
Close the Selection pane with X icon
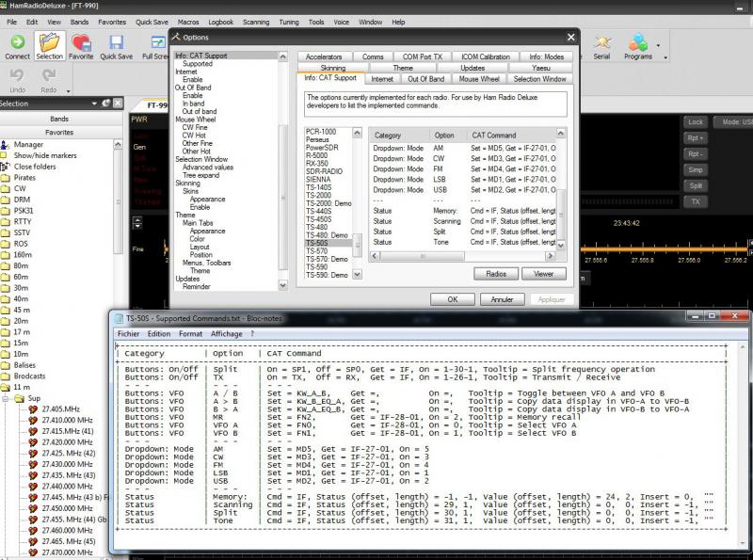tap(118, 104)
